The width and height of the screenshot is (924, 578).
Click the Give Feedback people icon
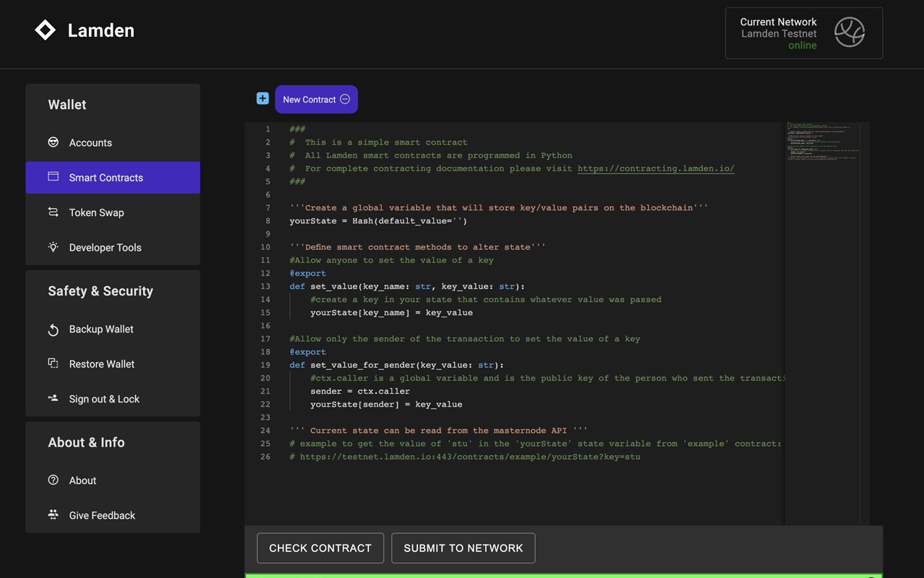53,515
